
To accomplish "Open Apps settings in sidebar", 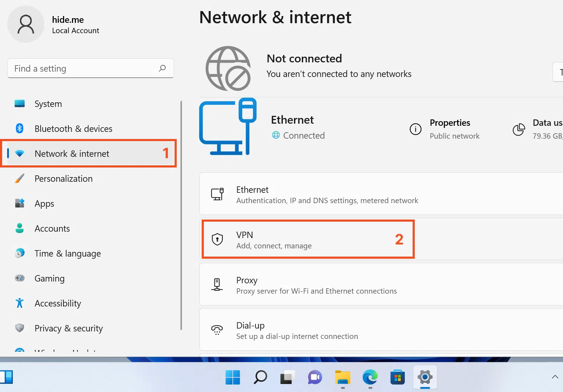I will click(91, 203).
